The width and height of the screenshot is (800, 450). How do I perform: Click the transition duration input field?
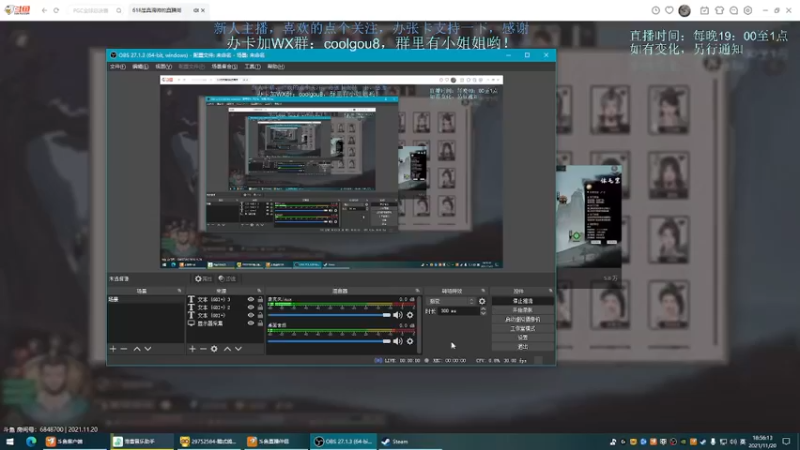[459, 311]
